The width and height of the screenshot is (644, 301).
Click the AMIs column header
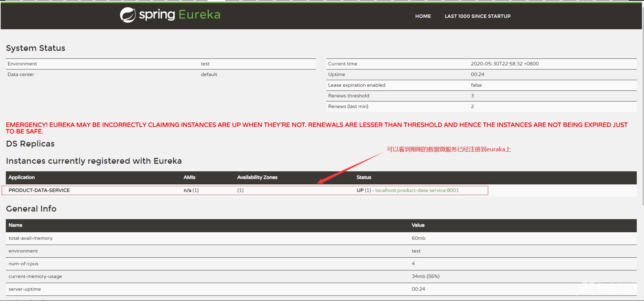point(189,177)
